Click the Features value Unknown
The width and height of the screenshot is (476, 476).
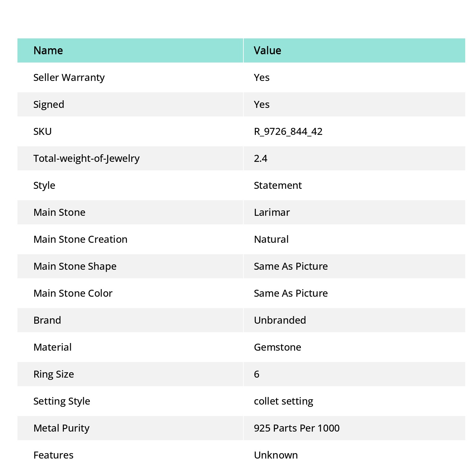pos(276,455)
